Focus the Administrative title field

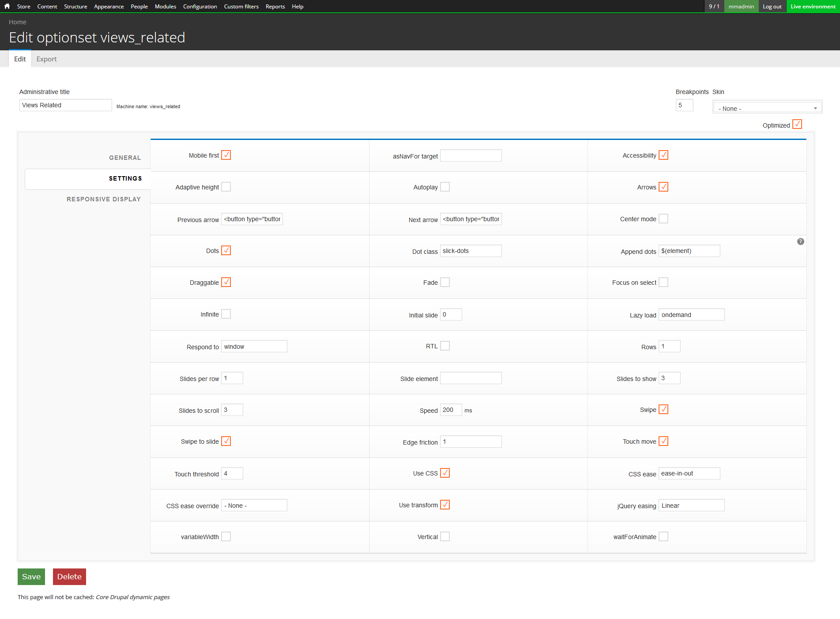(x=65, y=105)
